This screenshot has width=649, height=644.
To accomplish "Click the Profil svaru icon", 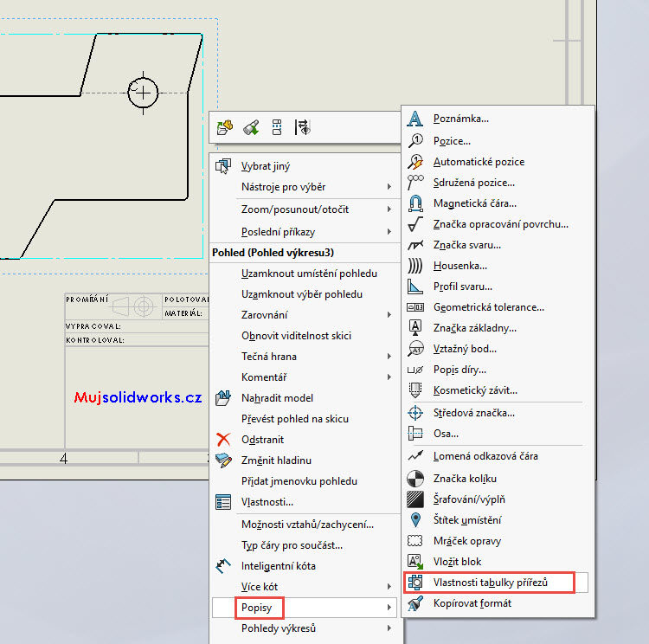I will 415,287.
